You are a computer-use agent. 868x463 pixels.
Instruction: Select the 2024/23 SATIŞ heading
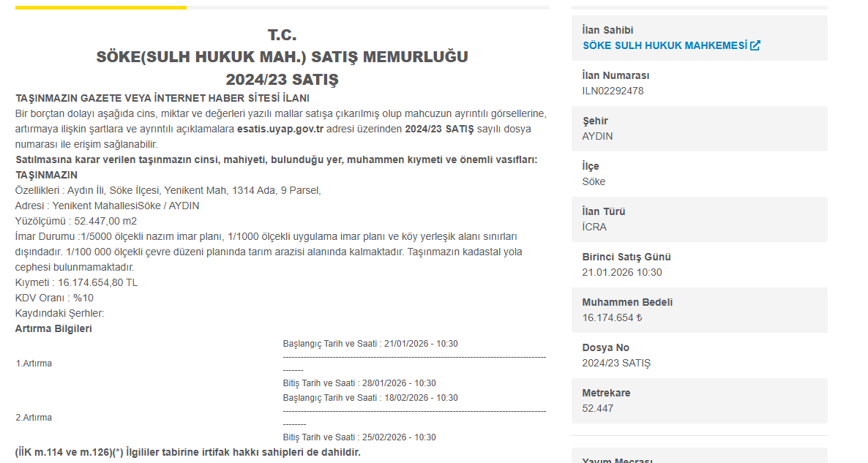[284, 78]
